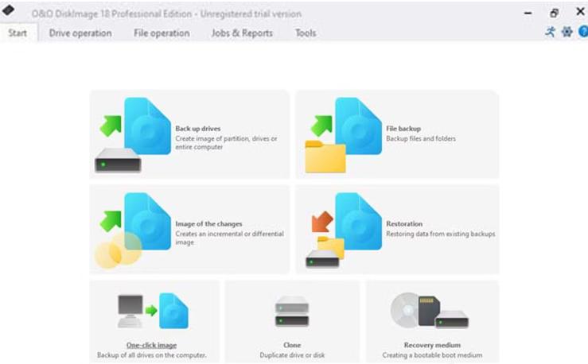
Task: Click 'Restoring data from existing backups' text
Action: 441,234
